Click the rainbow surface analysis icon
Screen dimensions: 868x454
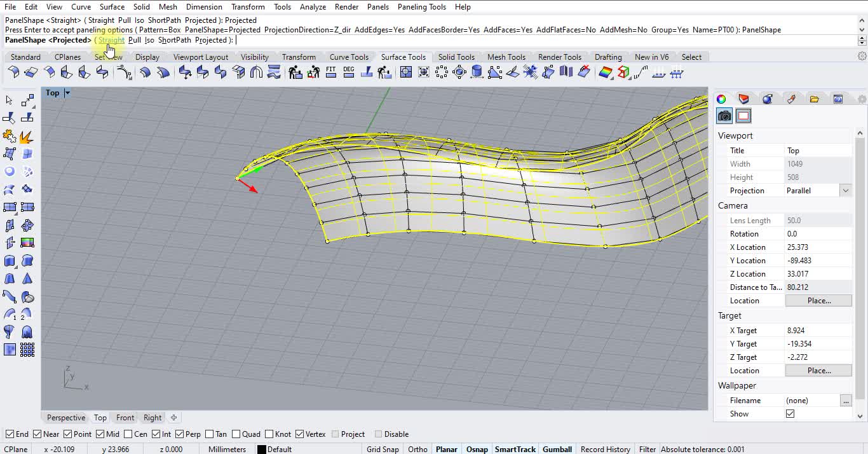606,72
